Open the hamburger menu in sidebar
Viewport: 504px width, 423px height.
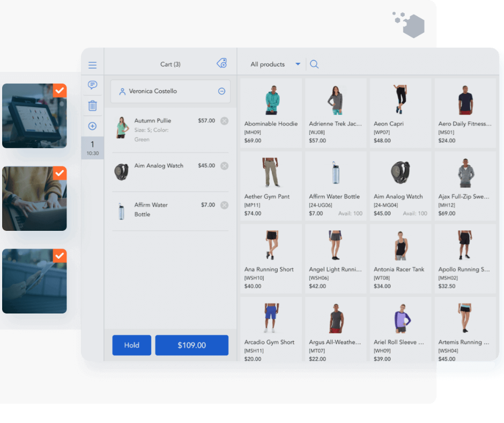click(92, 65)
